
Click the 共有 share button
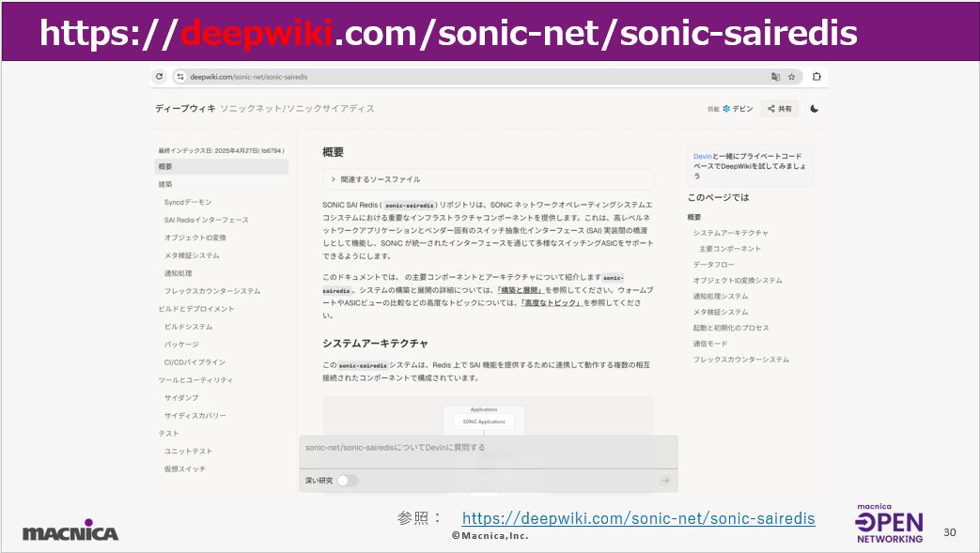tap(779, 109)
